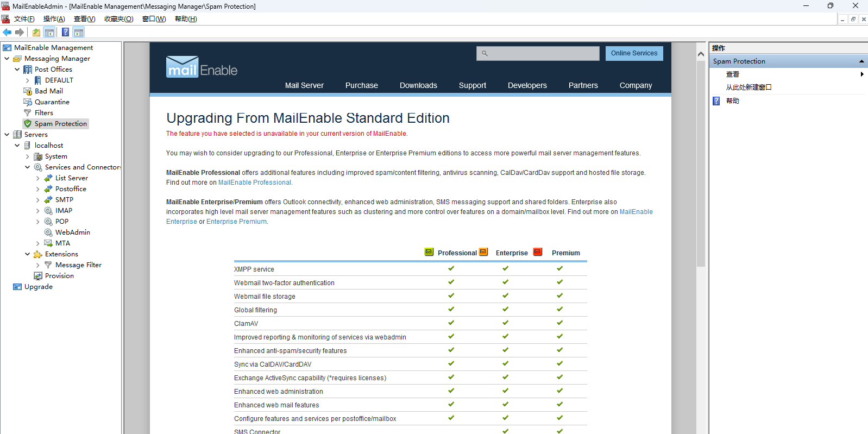This screenshot has width=868, height=434.
Task: Open the 查看(V) menu
Action: coord(84,19)
